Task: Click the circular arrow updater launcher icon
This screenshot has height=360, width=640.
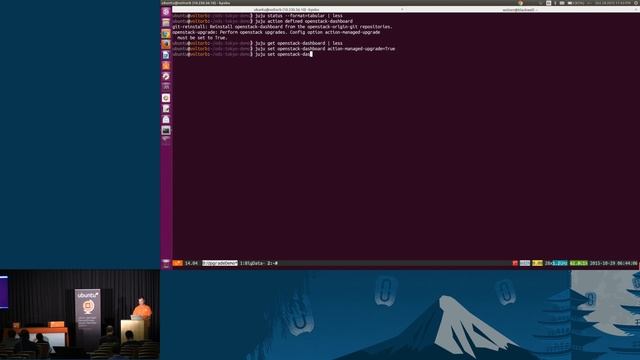Action: pyautogui.click(x=166, y=76)
